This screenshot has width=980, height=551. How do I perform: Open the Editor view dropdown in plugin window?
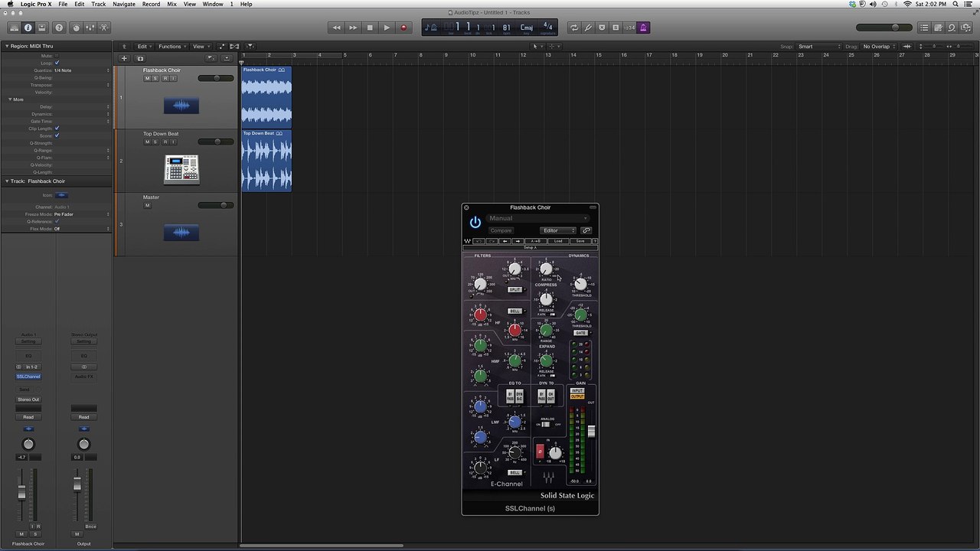click(x=558, y=230)
